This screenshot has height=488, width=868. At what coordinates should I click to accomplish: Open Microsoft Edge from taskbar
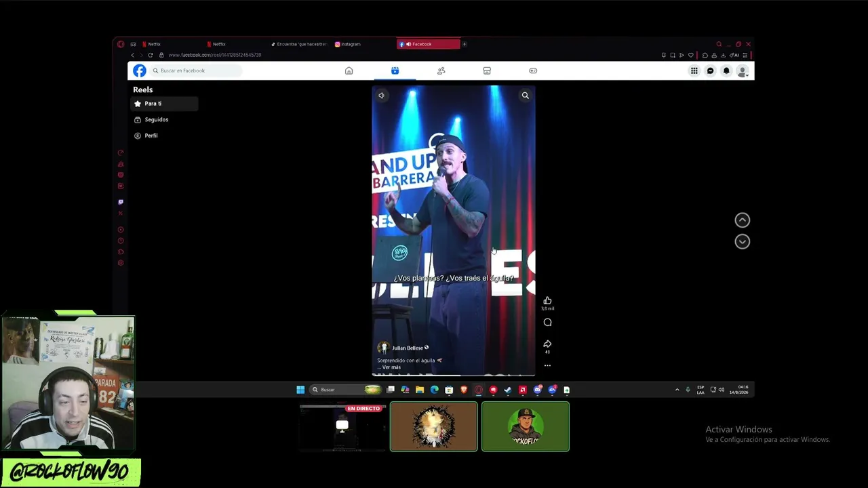click(x=434, y=390)
